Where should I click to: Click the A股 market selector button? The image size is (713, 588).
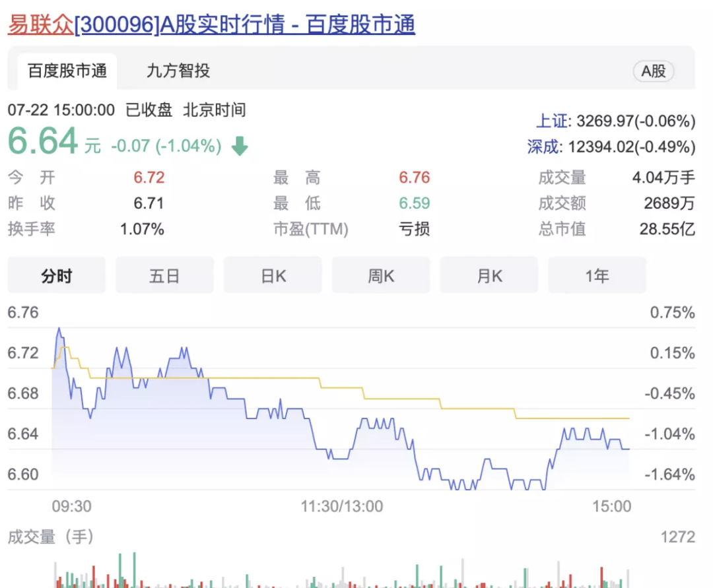[x=653, y=71]
